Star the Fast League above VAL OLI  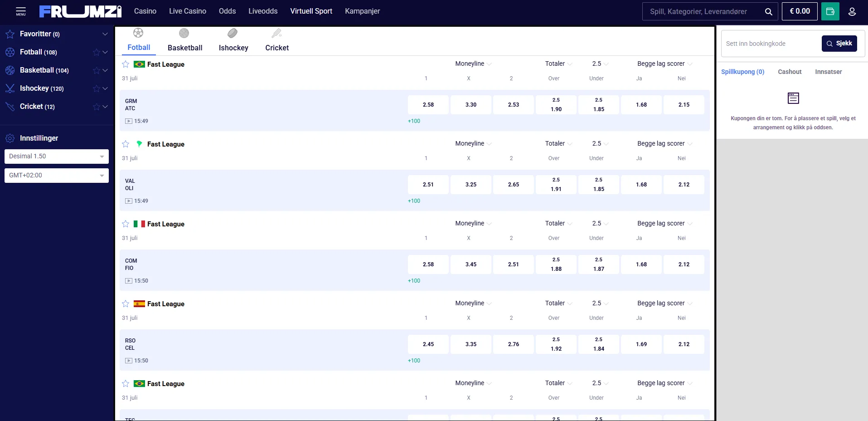[126, 144]
